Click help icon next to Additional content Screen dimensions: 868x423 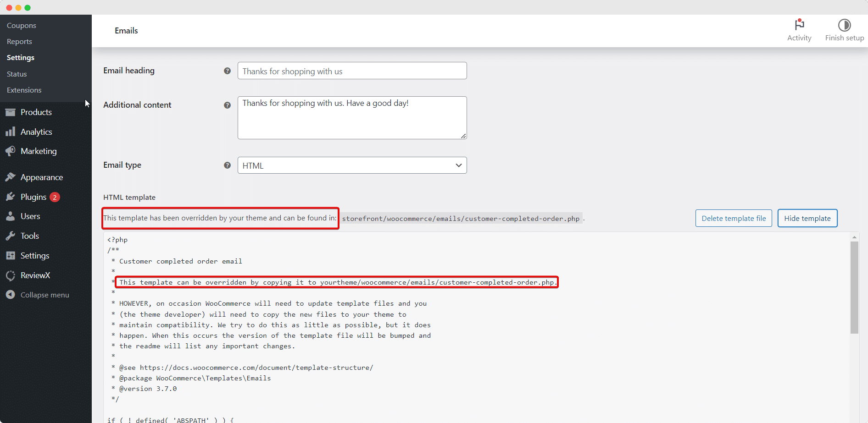[x=227, y=105]
